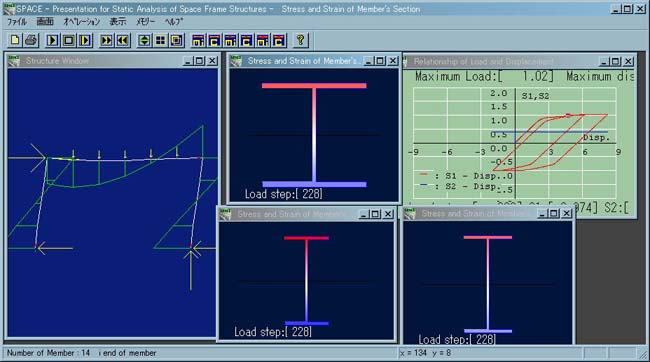The image size is (650, 362).
Task: Click the fast-forward double arrow icon
Action: coord(107,40)
